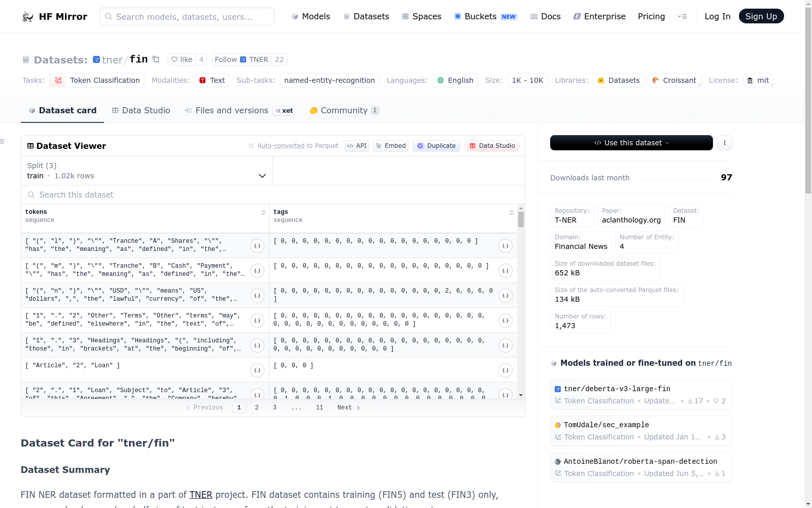Open the TomUdale/sec_example model card
Image resolution: width=812 pixels, height=508 pixels.
(641, 431)
